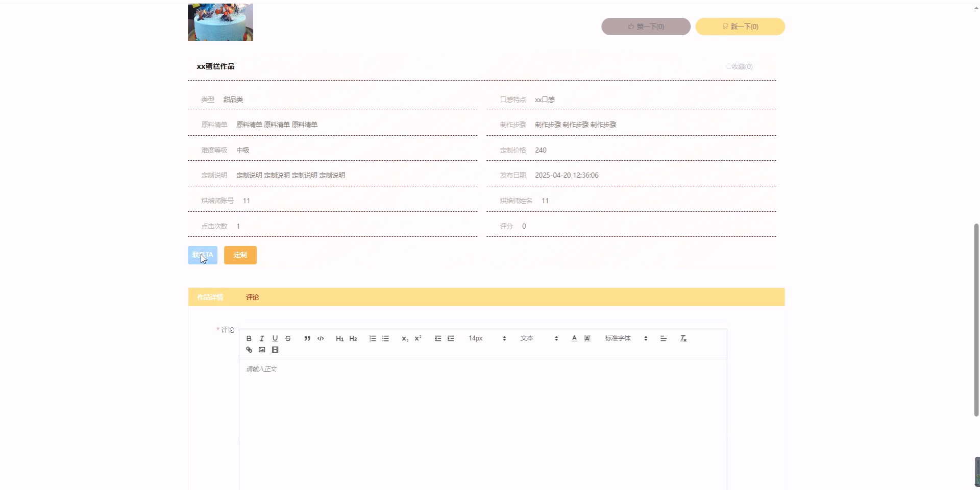980x490 pixels.
Task: Click the 收藏(0) favorite link
Action: [x=739, y=66]
